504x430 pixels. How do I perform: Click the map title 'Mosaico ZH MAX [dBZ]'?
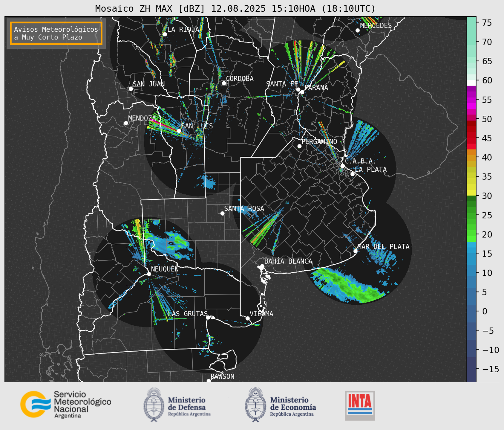(x=150, y=9)
